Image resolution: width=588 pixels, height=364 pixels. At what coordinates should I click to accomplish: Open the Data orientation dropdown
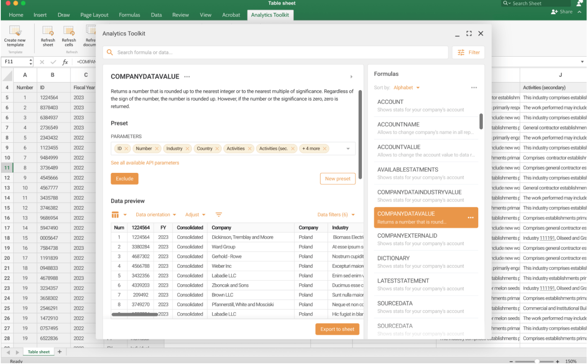click(156, 215)
